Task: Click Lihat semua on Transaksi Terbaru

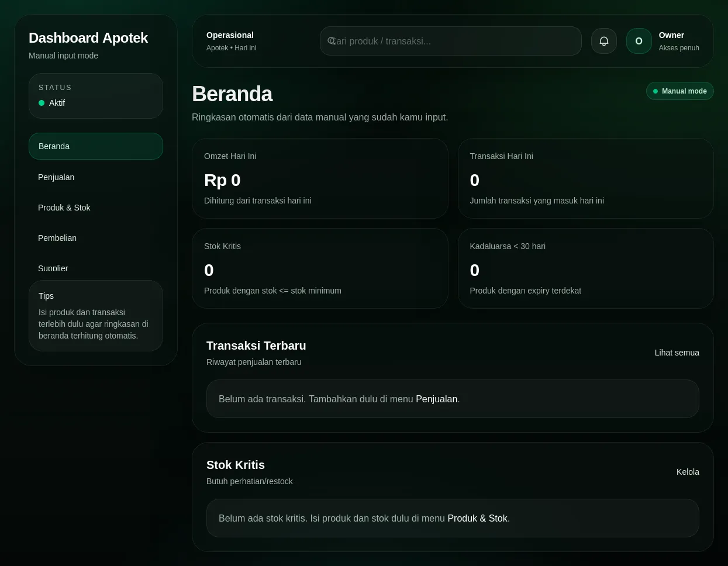Action: [677, 353]
